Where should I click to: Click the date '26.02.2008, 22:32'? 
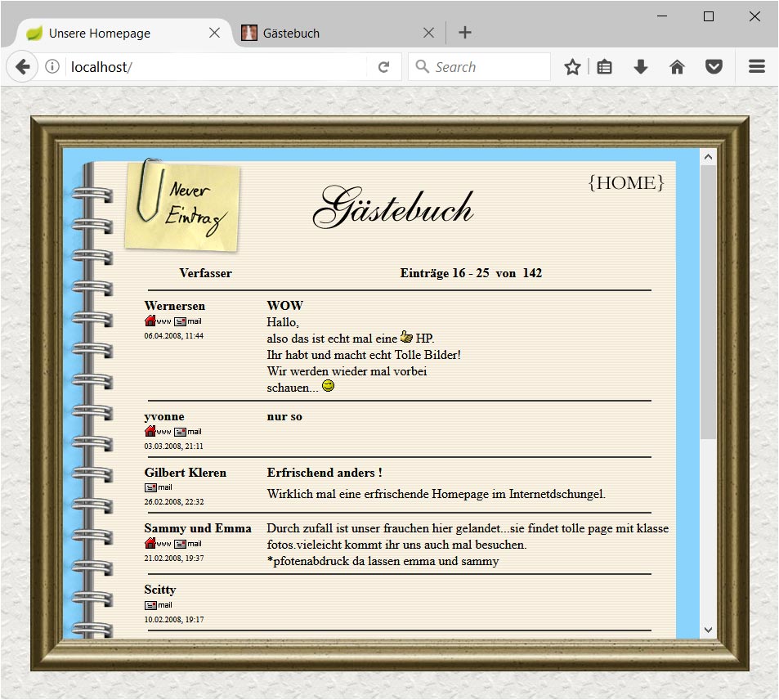(x=174, y=502)
